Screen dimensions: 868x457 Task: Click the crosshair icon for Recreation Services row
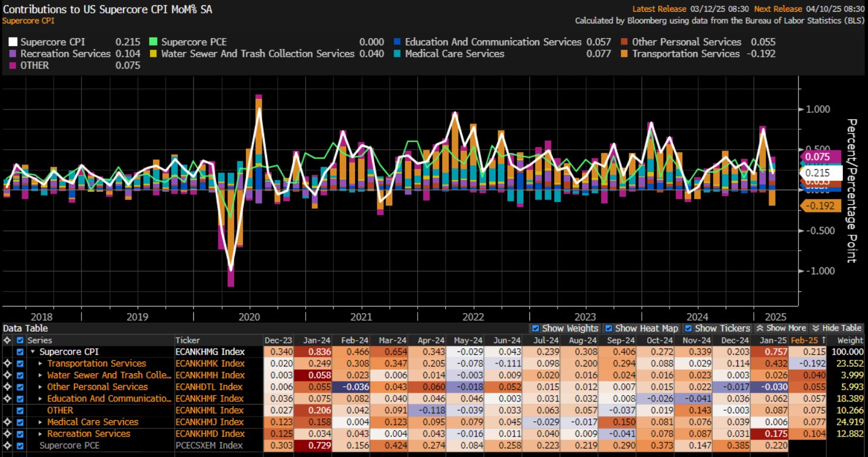tap(7, 434)
